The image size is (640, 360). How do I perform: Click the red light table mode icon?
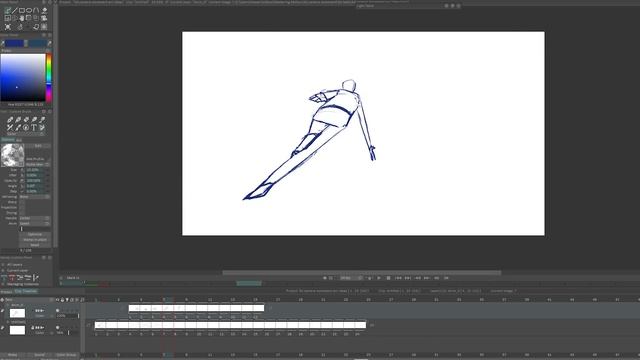12,277
